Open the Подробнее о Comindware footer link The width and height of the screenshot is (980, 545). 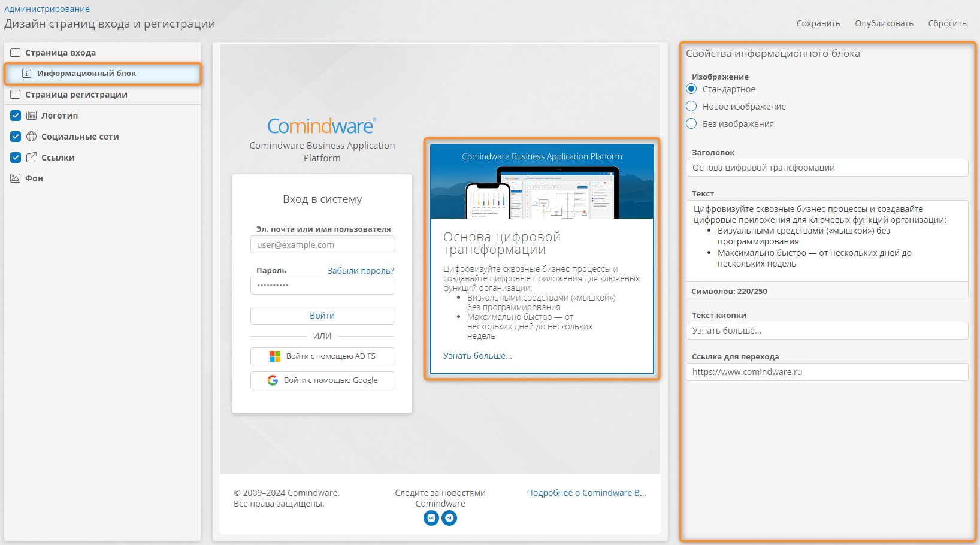click(586, 493)
